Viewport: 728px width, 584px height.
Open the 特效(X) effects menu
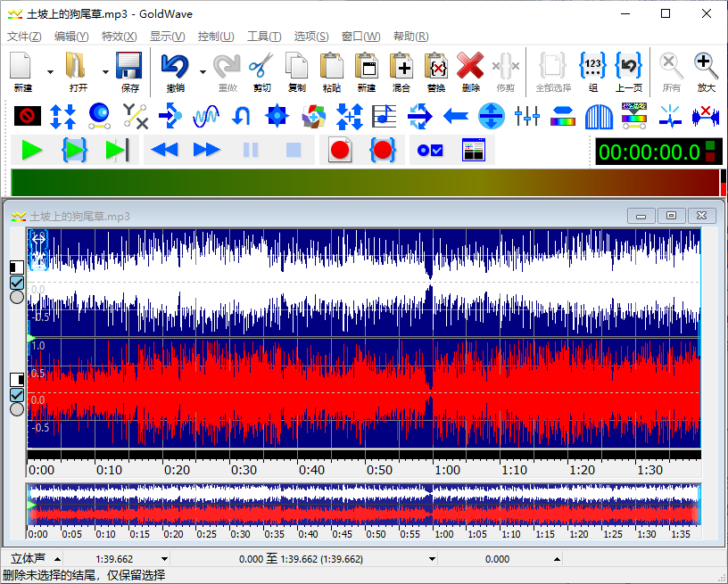tap(119, 37)
